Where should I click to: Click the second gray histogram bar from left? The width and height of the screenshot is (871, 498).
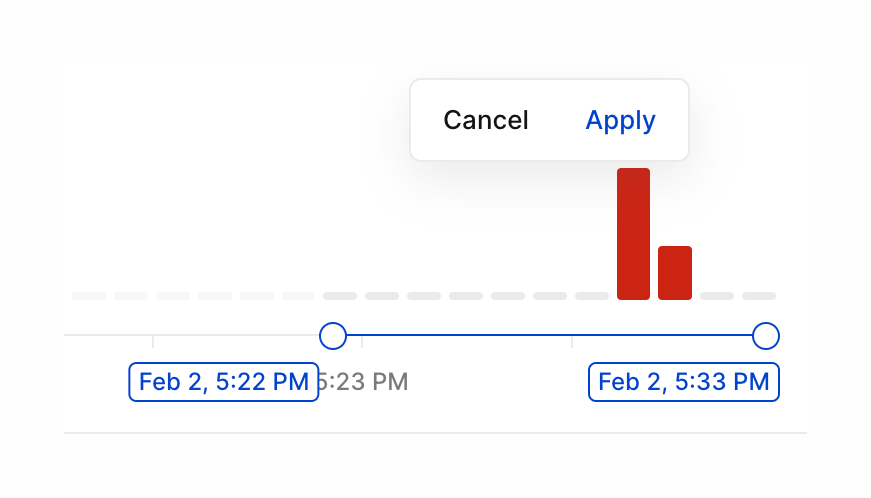(x=131, y=296)
